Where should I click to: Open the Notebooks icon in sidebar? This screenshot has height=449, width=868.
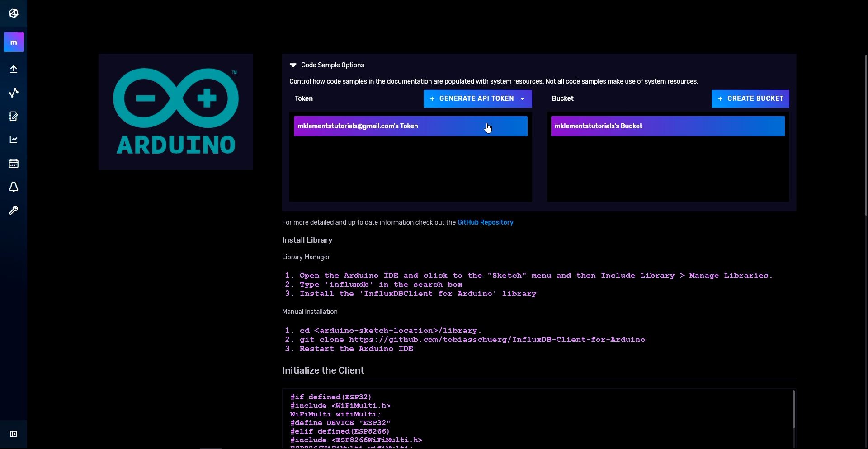(14, 117)
